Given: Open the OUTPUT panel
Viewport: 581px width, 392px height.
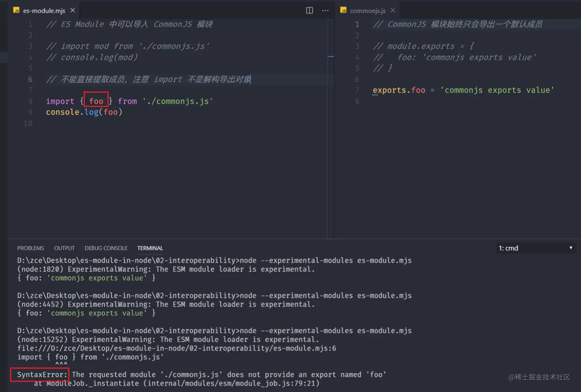Looking at the screenshot, I should (x=64, y=248).
